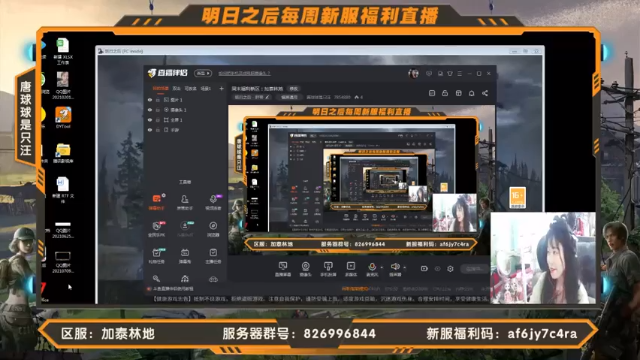This screenshot has width=640, height=360.
Task: Open the notification bell above the preview
Action: coord(471,93)
